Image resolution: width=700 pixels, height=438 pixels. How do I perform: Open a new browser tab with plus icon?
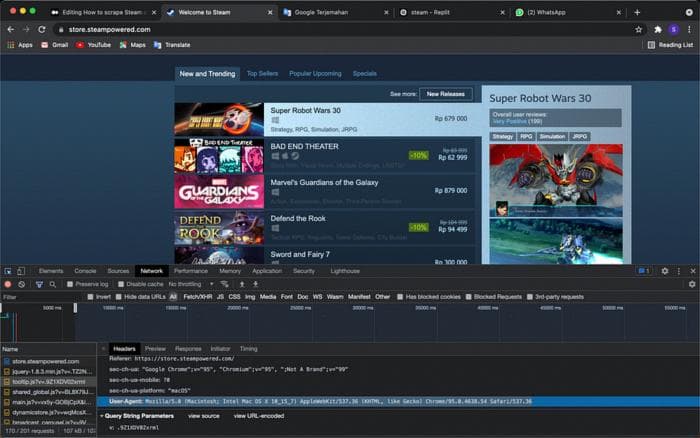coord(637,13)
